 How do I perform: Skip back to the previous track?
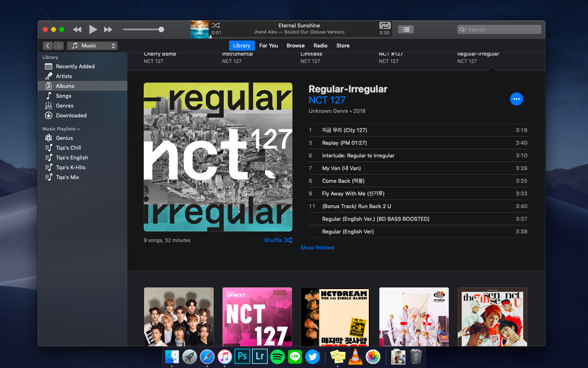[x=77, y=29]
